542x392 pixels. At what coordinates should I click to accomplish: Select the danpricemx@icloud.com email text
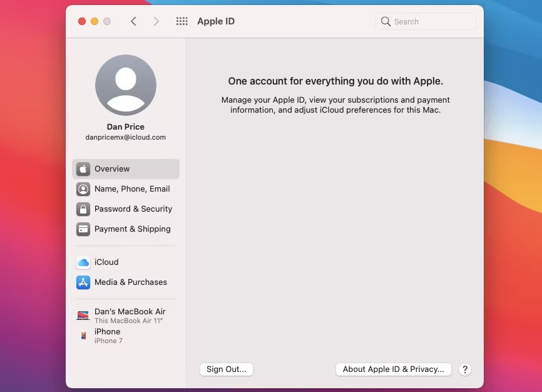coord(125,137)
